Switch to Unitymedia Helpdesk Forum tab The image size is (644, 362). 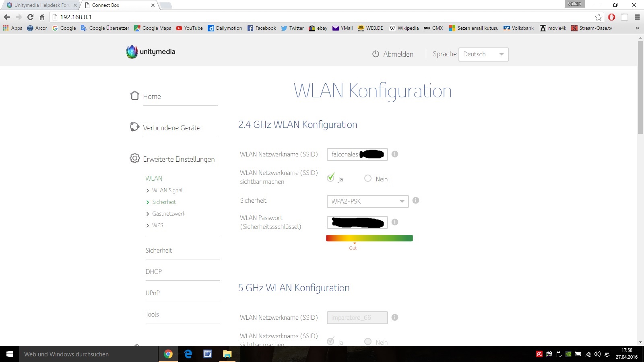[x=40, y=5]
